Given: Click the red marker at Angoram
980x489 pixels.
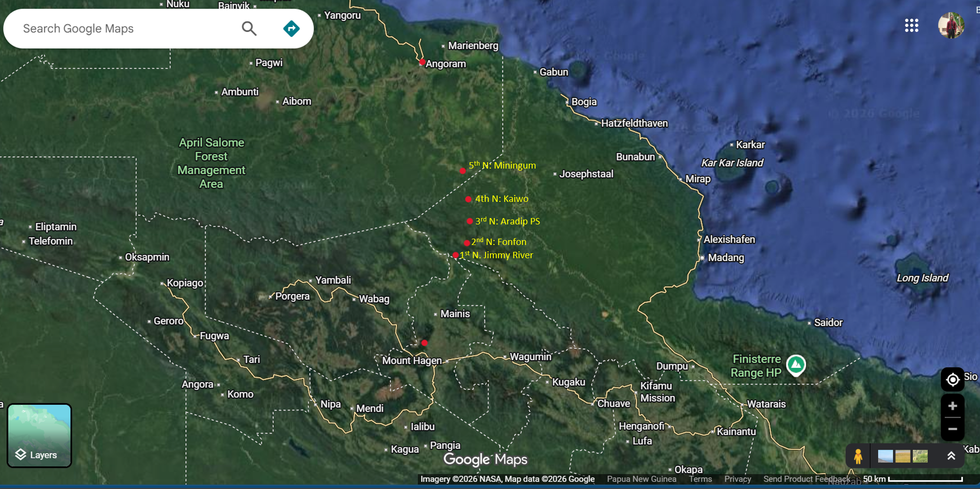Looking at the screenshot, I should click(422, 62).
